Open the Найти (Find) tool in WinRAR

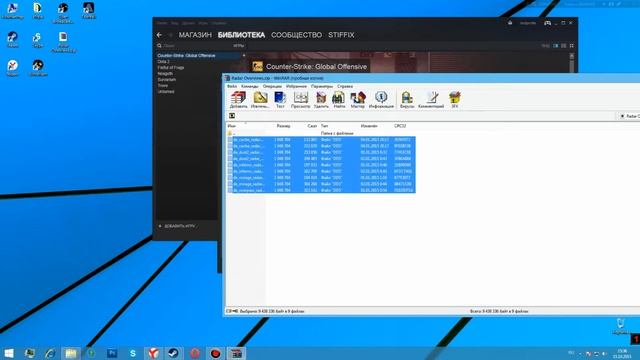(x=339, y=100)
